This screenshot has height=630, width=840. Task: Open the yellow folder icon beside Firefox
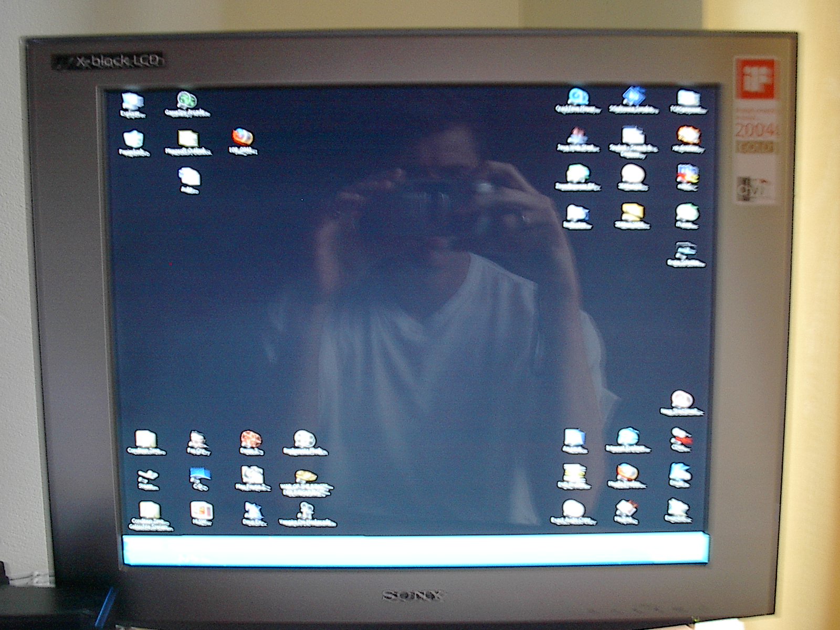coord(188,139)
